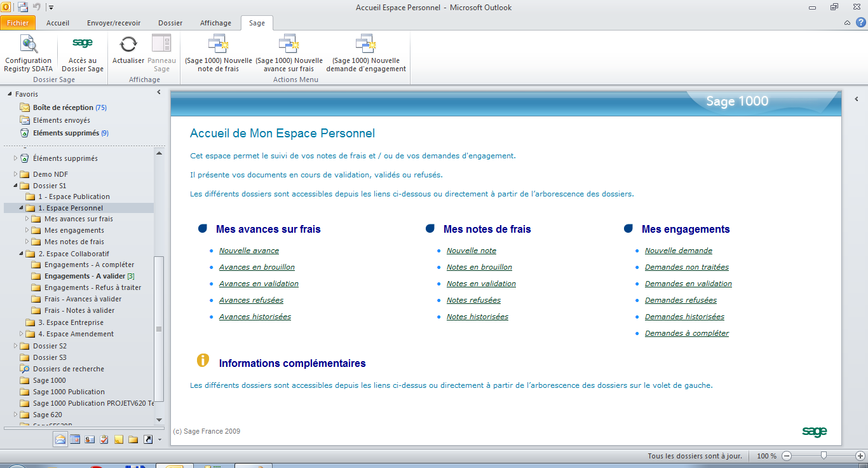This screenshot has height=468, width=868.
Task: Open Demandes à compléter link
Action: [x=687, y=333]
